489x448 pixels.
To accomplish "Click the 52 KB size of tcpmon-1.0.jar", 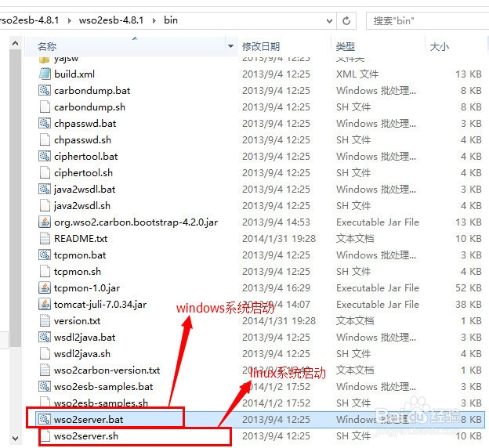I will 469,287.
